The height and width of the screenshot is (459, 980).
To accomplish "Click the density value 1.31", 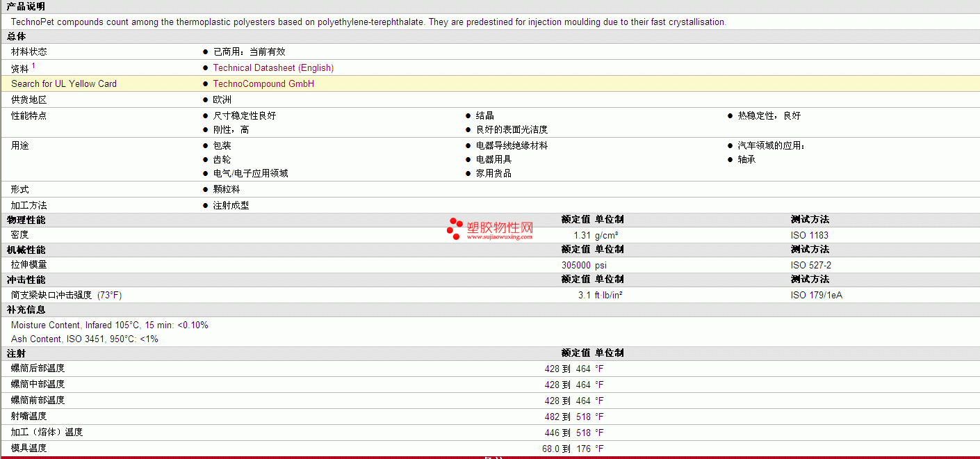I will (x=582, y=236).
